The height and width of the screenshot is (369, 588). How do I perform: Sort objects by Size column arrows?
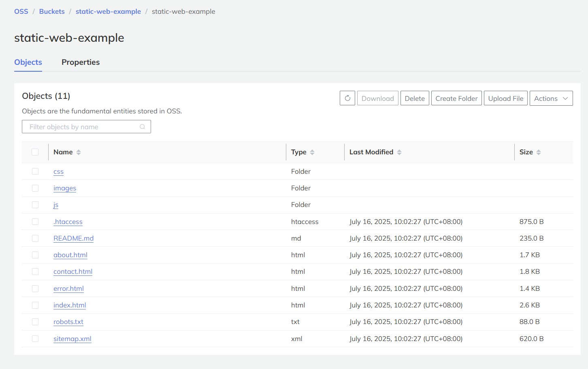coord(539,152)
